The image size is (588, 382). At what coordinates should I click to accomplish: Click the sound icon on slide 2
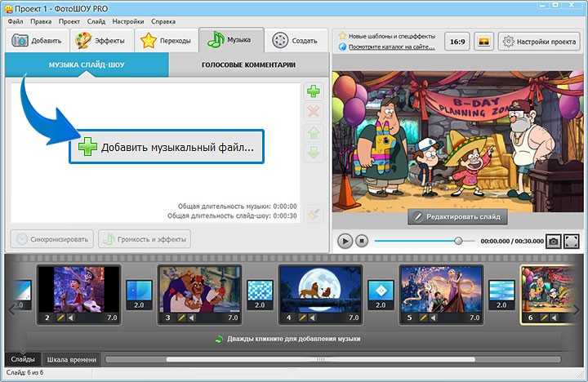pos(71,318)
